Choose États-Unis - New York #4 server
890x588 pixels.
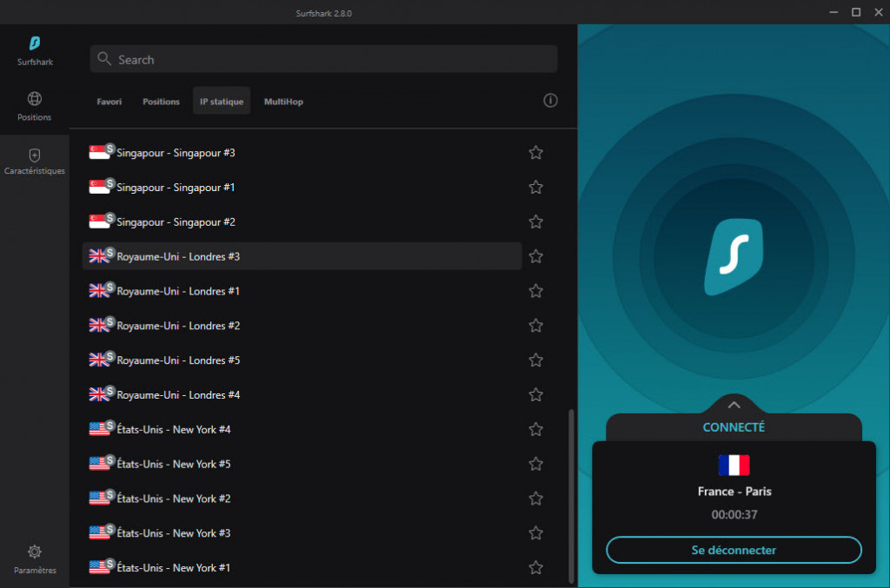pyautogui.click(x=302, y=429)
